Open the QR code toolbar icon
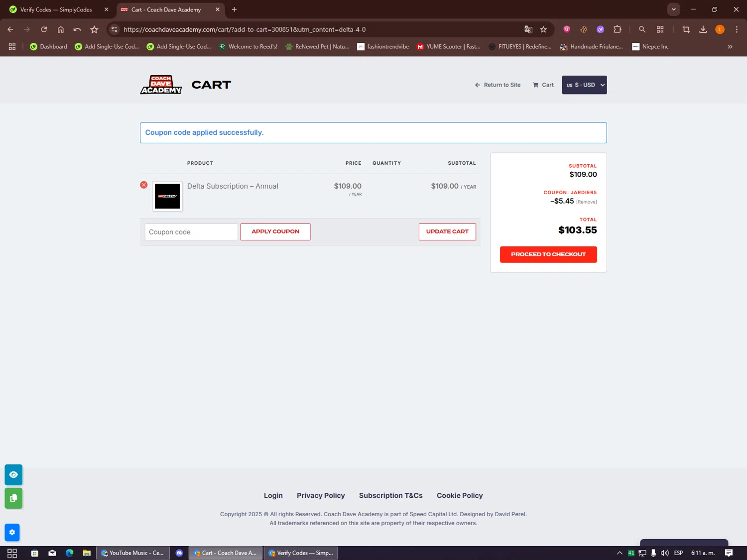Image resolution: width=747 pixels, height=560 pixels. click(x=660, y=29)
